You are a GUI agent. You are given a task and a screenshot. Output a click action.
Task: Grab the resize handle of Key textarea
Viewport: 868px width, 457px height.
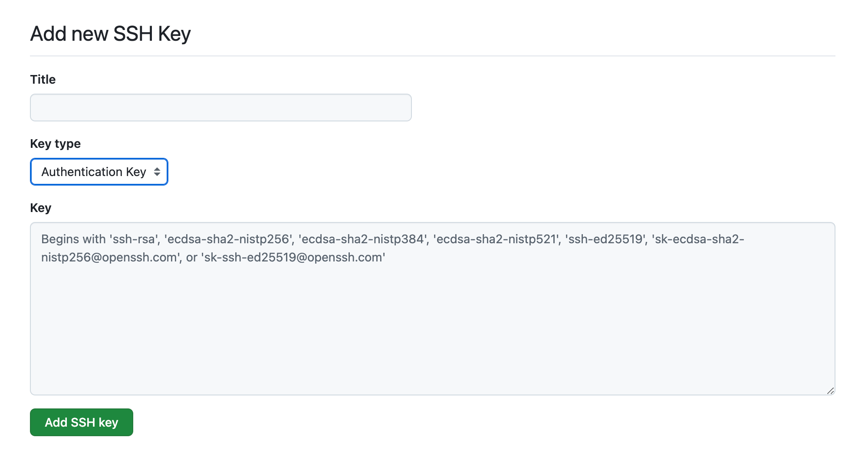click(830, 391)
